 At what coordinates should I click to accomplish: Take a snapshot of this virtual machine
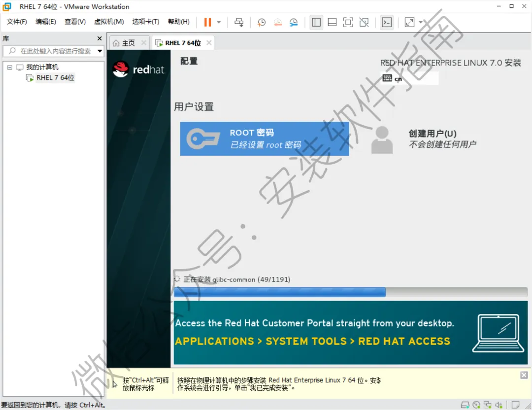261,22
